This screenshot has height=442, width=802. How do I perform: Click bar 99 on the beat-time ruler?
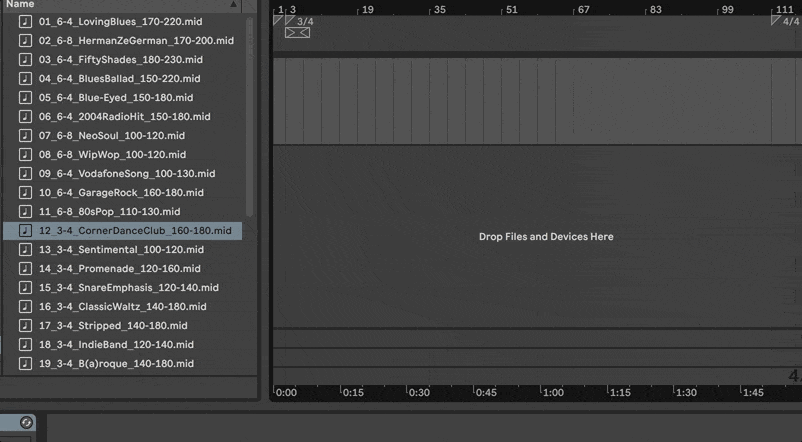727,10
